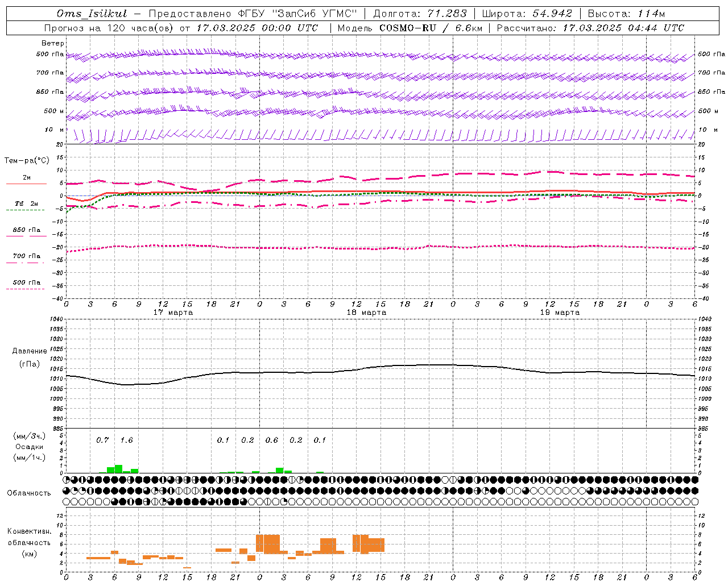Click 'Прогноз на 120 часа(ов)' forecast length text

point(109,28)
